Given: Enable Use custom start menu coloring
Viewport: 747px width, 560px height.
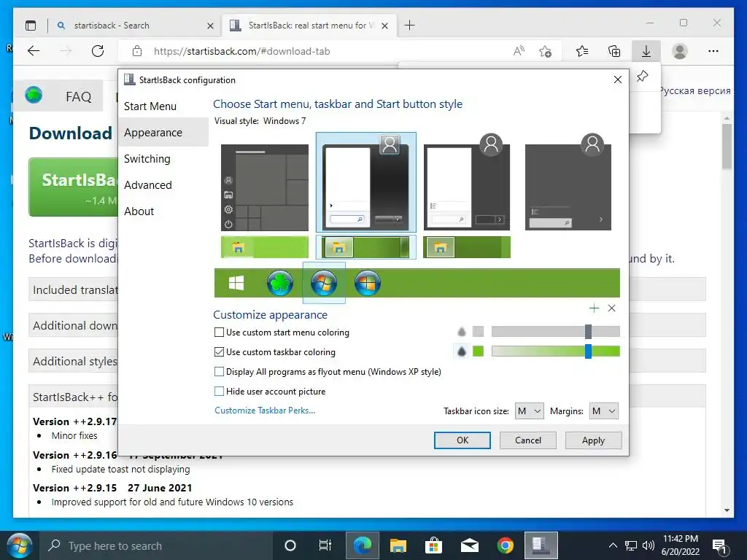Looking at the screenshot, I should pos(219,332).
